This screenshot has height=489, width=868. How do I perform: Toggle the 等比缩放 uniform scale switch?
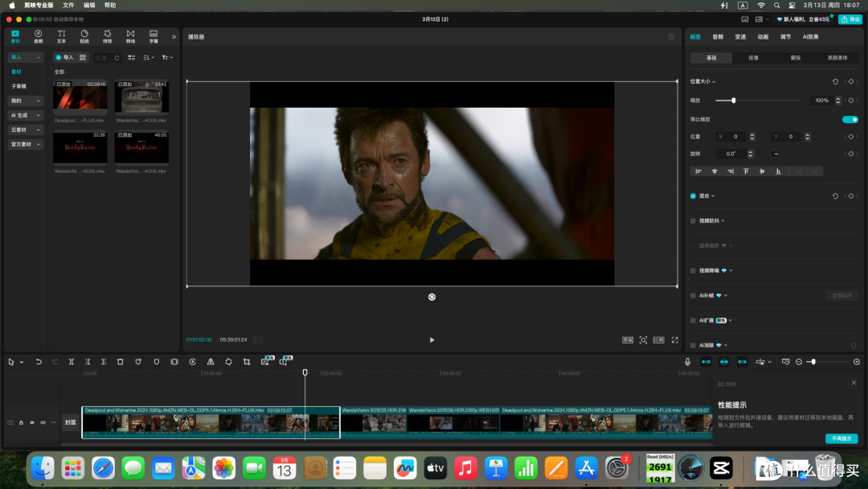[x=850, y=119]
